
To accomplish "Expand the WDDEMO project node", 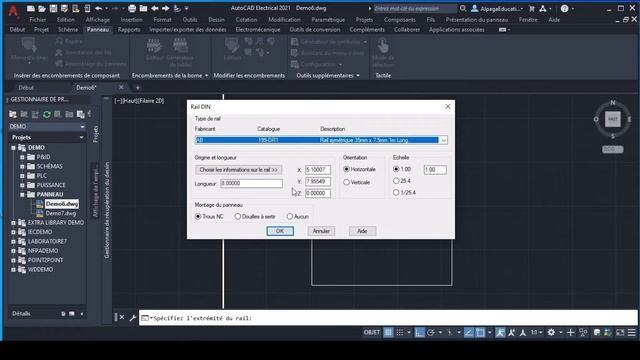I will [13, 269].
